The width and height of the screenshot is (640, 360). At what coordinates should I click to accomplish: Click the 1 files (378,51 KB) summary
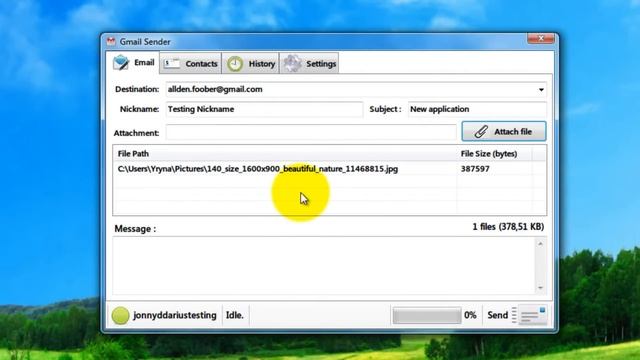508,227
